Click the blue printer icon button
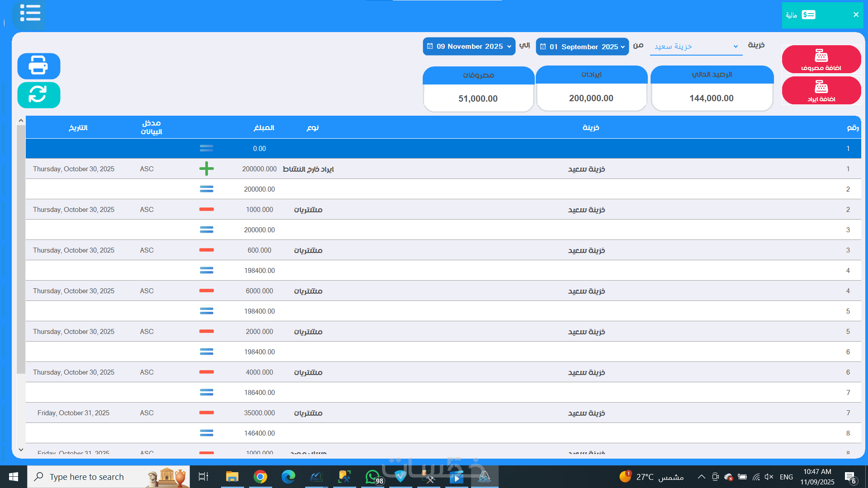The width and height of the screenshot is (868, 488). (x=38, y=66)
